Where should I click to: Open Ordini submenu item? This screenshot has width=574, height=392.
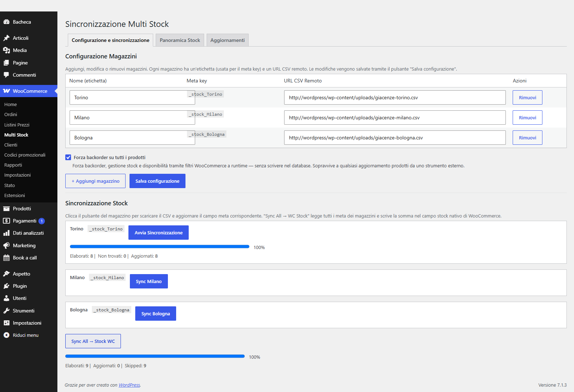(11, 114)
